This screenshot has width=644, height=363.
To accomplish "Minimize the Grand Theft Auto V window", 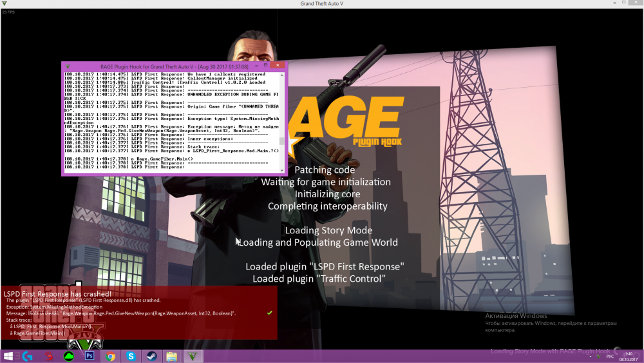I will (615, 3).
